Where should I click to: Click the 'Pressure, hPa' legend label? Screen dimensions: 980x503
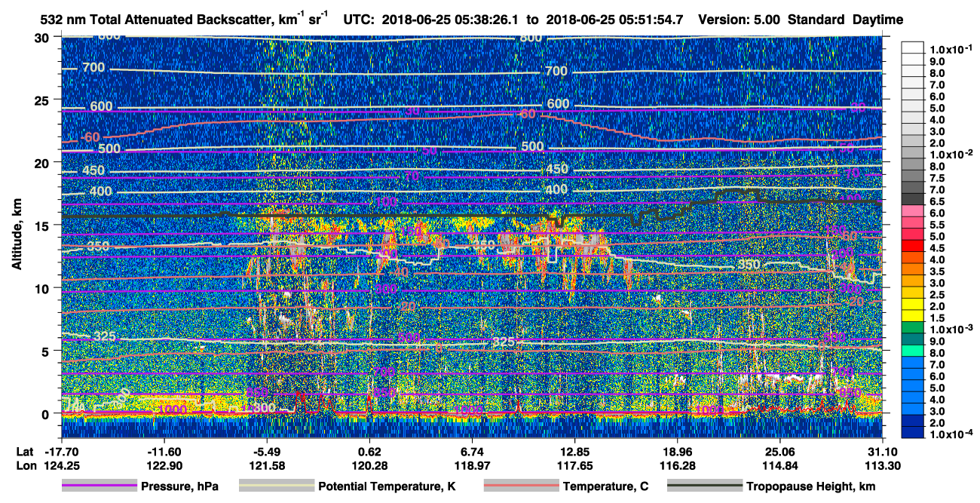point(179,486)
